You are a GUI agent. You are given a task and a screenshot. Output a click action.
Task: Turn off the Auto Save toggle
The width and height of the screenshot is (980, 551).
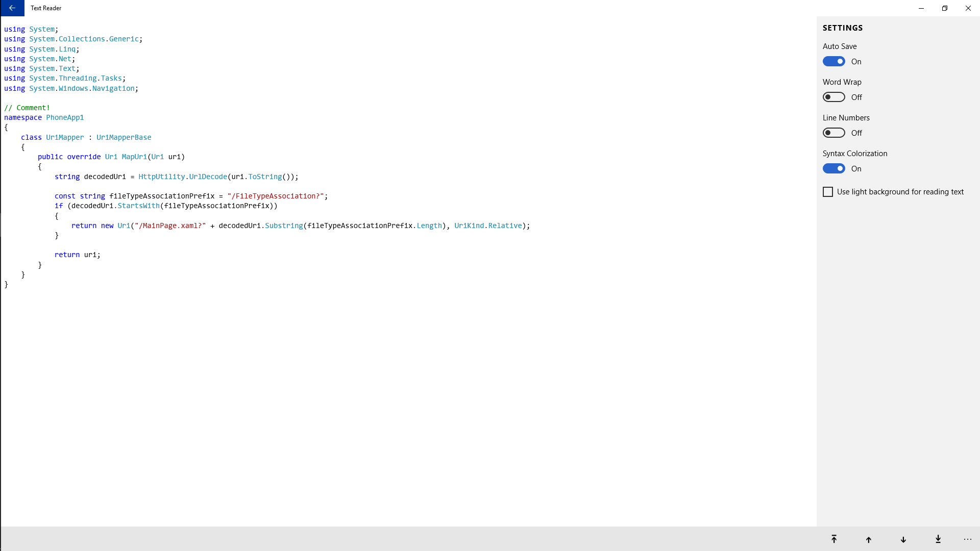pyautogui.click(x=834, y=61)
